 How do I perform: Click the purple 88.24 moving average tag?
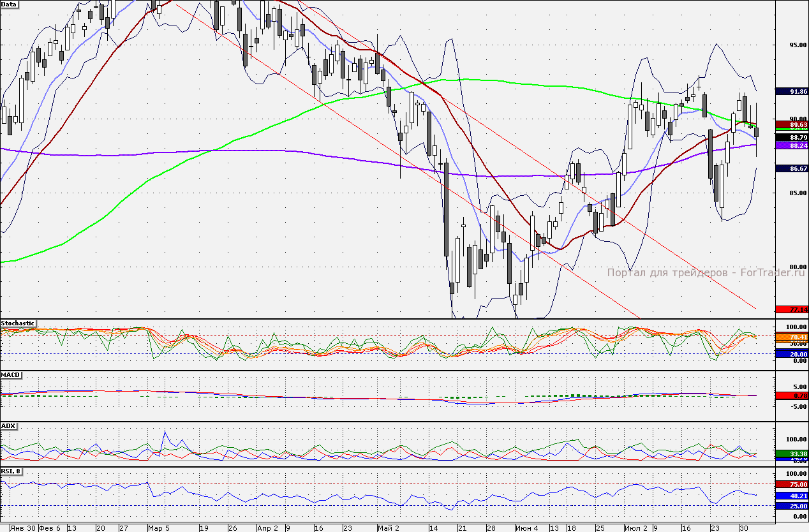(x=792, y=145)
